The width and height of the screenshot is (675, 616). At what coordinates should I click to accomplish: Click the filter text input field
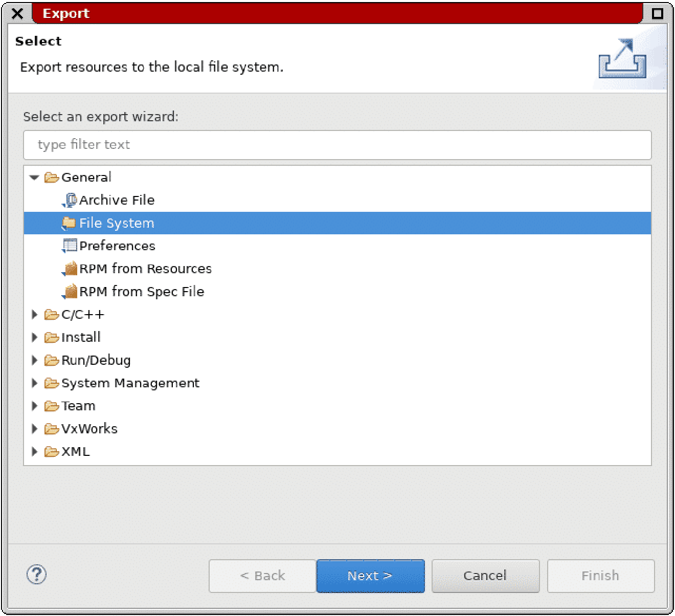coord(337,145)
